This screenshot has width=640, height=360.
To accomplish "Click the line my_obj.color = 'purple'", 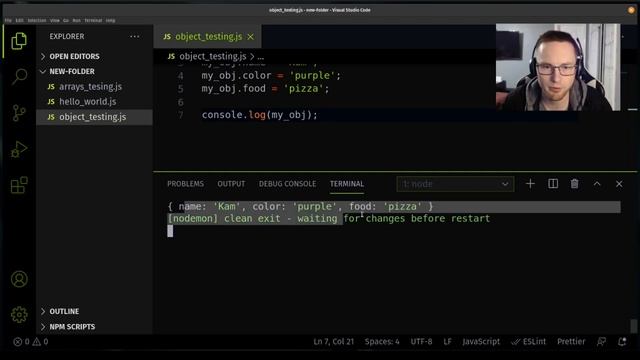I will [271, 76].
